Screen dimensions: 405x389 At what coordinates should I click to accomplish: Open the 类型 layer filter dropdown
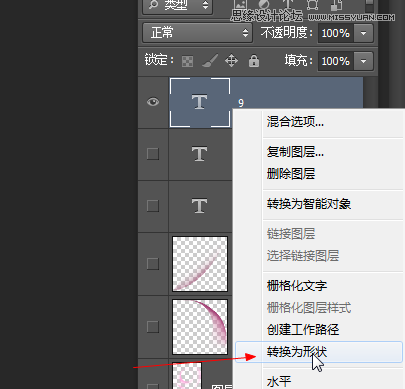(x=177, y=5)
